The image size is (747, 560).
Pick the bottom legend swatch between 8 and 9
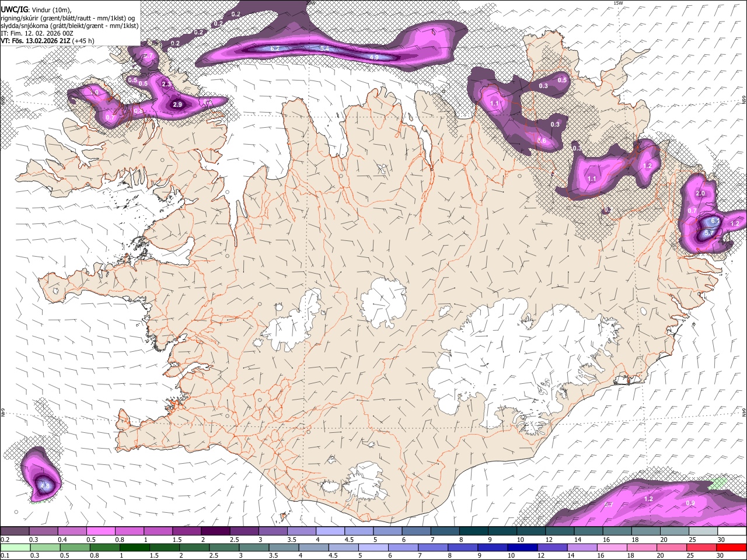(463, 547)
